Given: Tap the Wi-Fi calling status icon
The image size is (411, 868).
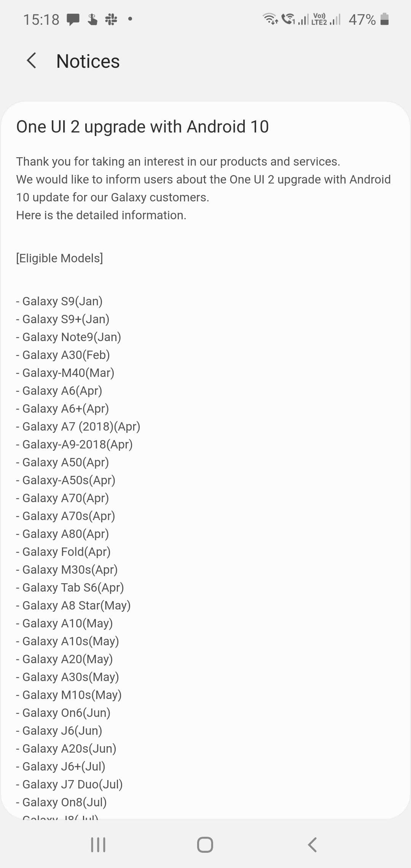Looking at the screenshot, I should (x=288, y=19).
